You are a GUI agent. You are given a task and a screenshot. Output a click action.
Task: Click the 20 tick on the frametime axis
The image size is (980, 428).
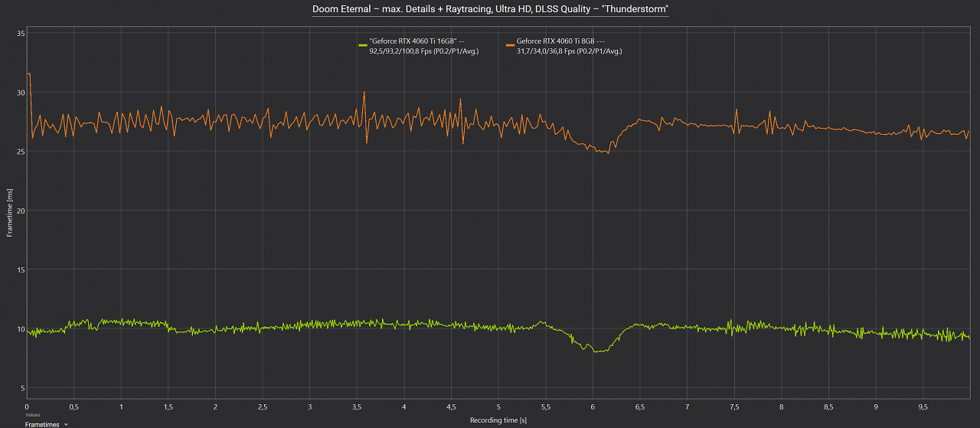coord(21,211)
